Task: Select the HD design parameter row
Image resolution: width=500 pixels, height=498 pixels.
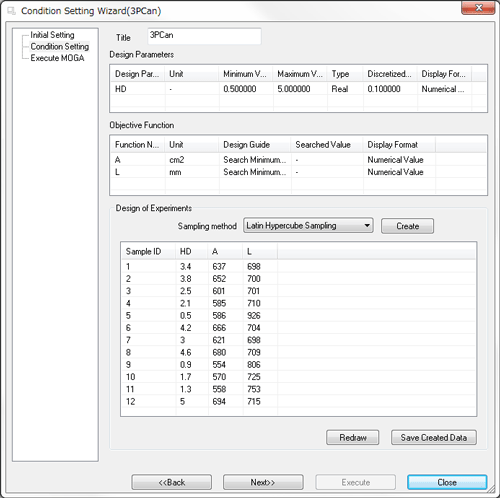Action: (298, 89)
